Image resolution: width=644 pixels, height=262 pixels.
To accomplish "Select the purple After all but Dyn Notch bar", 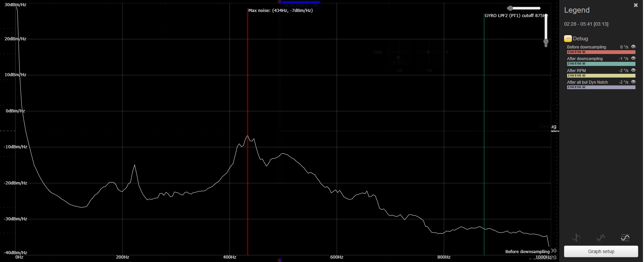I will tap(601, 87).
